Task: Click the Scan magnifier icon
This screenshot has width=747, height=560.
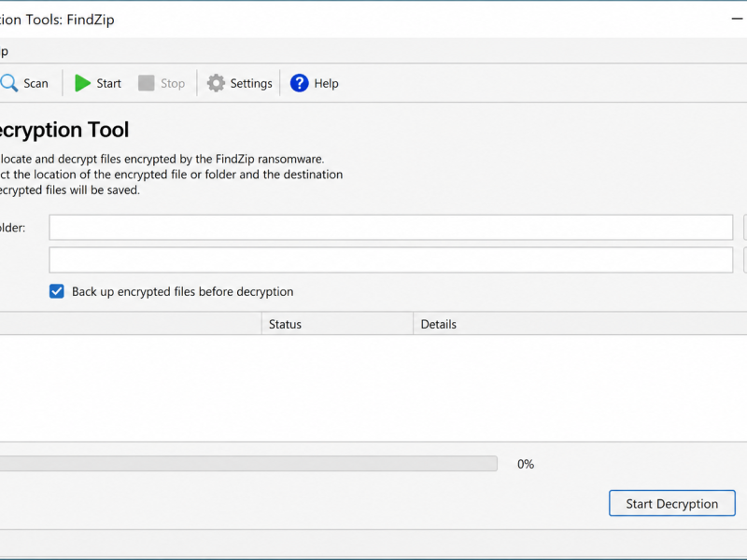Action: (8, 83)
